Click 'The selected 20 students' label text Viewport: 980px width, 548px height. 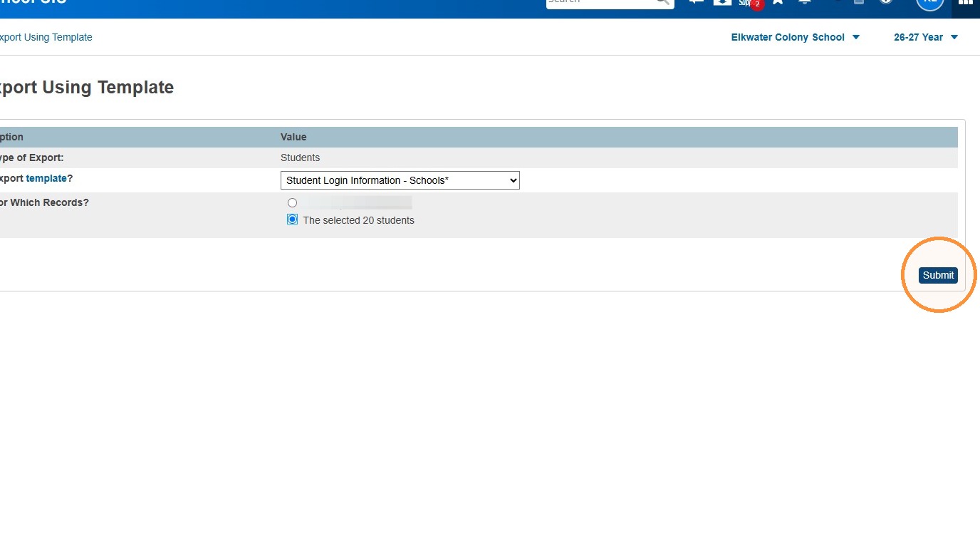358,220
